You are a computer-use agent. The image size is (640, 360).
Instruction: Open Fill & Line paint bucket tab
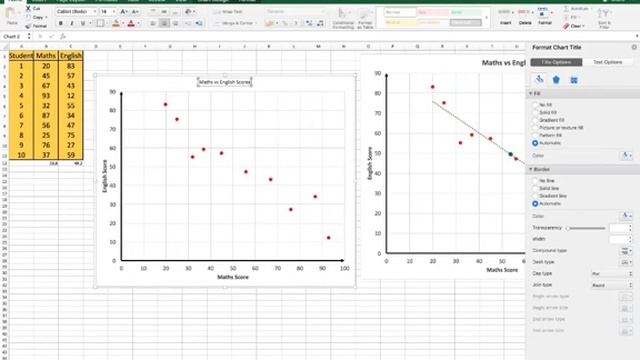click(x=539, y=80)
